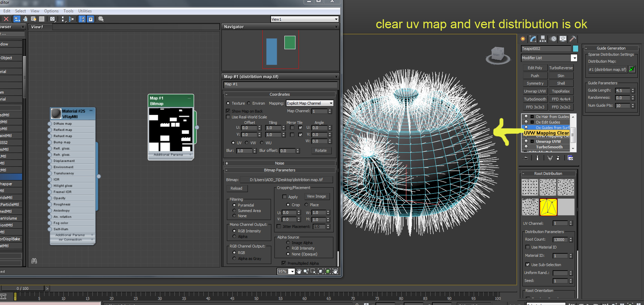644x305 pixels.
Task: Open the Utilities hammer panel icon
Action: [x=573, y=39]
